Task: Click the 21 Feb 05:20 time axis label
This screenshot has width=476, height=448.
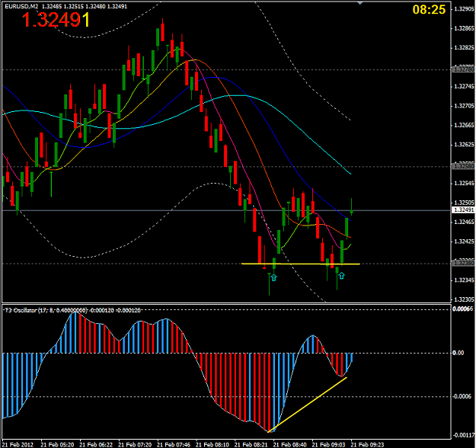Action: 57,445
